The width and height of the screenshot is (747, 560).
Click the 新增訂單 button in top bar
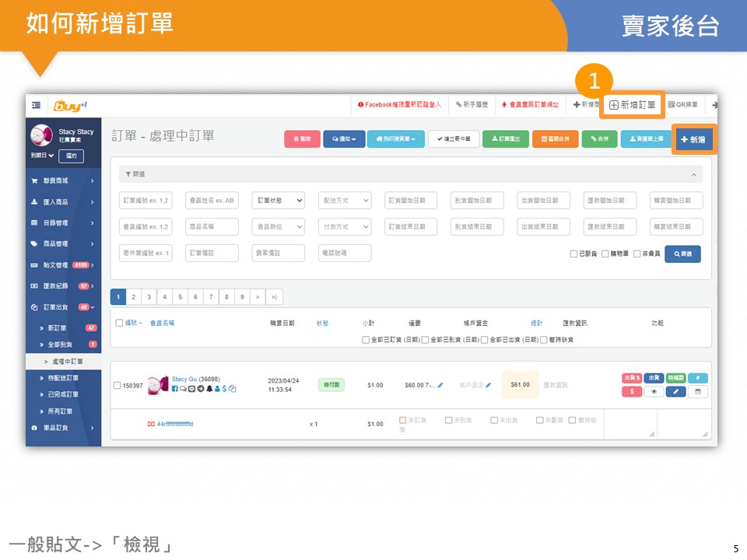631,105
